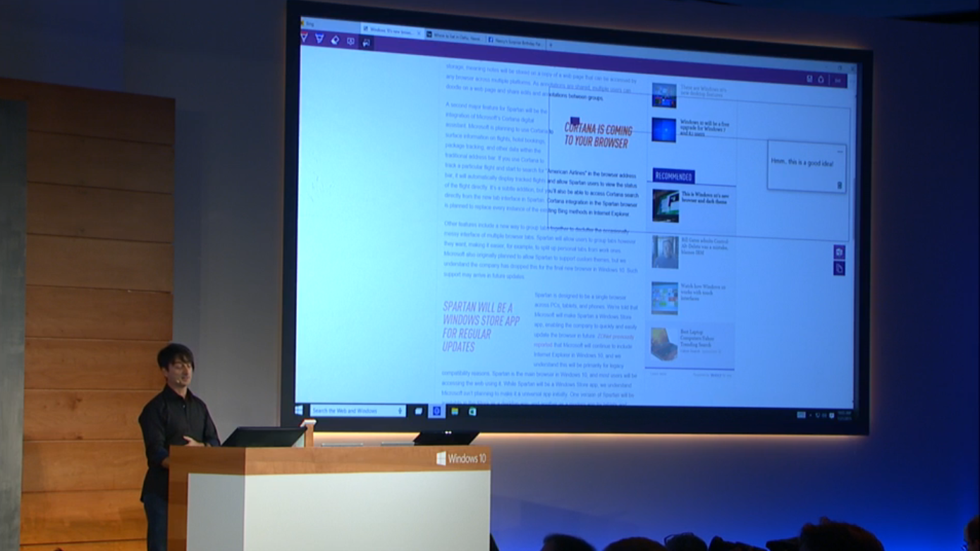Open a new browser tab
The width and height of the screenshot is (980, 551).
click(x=551, y=44)
